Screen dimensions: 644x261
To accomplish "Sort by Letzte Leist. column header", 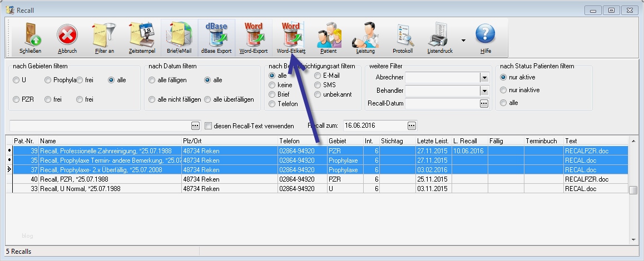I will point(434,140).
